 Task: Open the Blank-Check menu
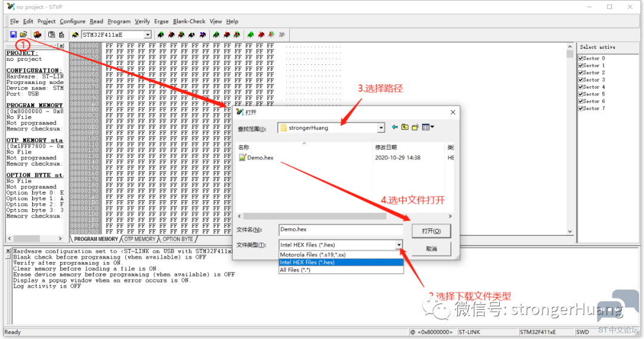[190, 21]
